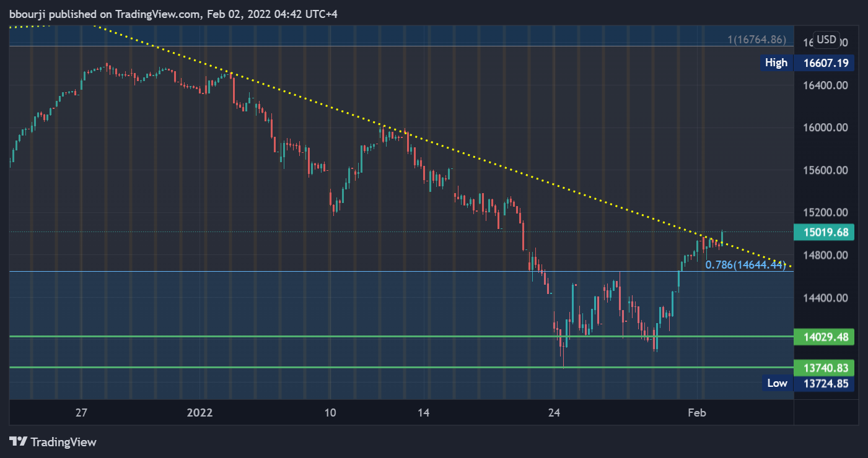Screen dimensions: 868x458
Task: Click the 1(16764.86) Fibonacci label
Action: pyautogui.click(x=756, y=40)
